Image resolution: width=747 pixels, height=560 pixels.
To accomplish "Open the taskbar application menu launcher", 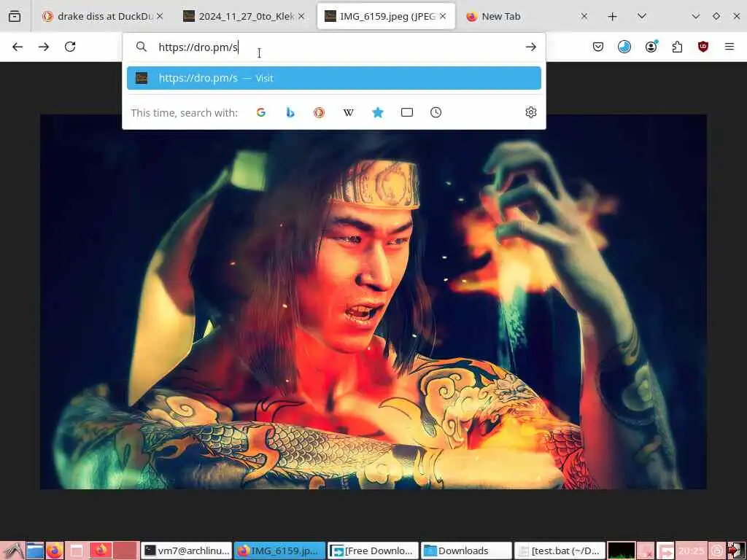I will pos(12,551).
